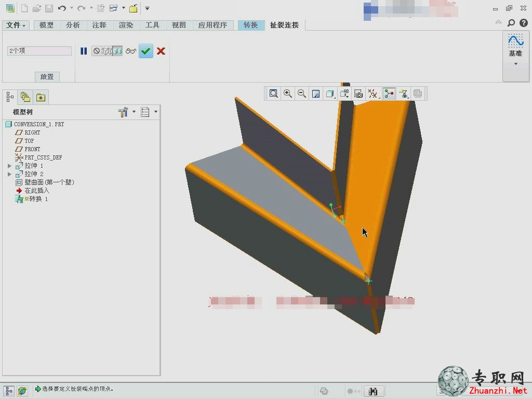Open quick access toolbar customize arrow
Screen dimensions: 532x399
click(147, 8)
